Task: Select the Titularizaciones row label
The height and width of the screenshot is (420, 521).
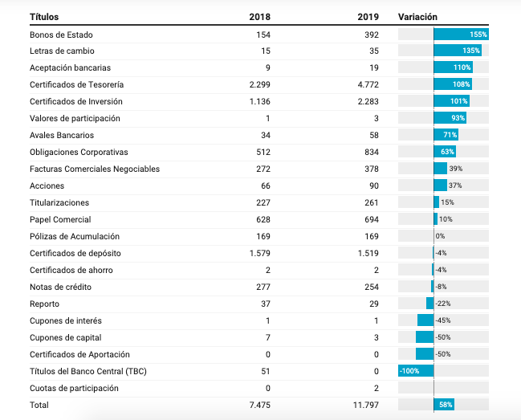Action: point(59,202)
